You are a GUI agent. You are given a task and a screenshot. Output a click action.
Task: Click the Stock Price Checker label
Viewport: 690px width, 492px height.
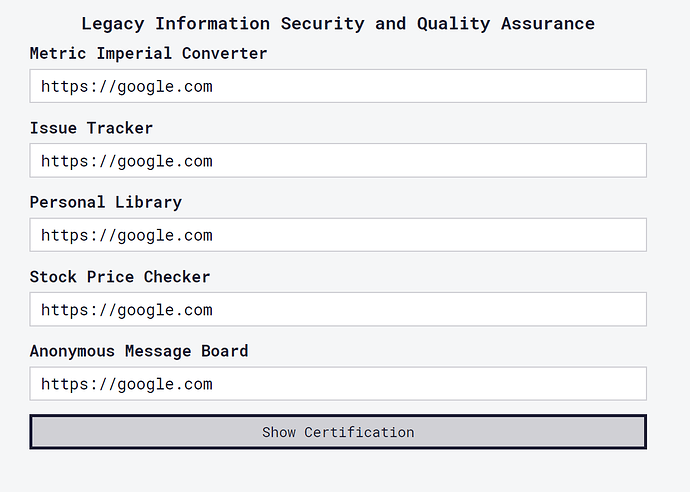pyautogui.click(x=120, y=276)
